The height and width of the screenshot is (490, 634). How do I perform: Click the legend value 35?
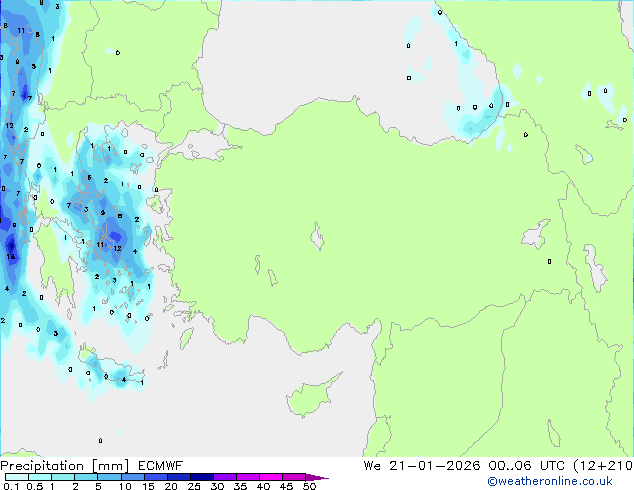(x=240, y=486)
